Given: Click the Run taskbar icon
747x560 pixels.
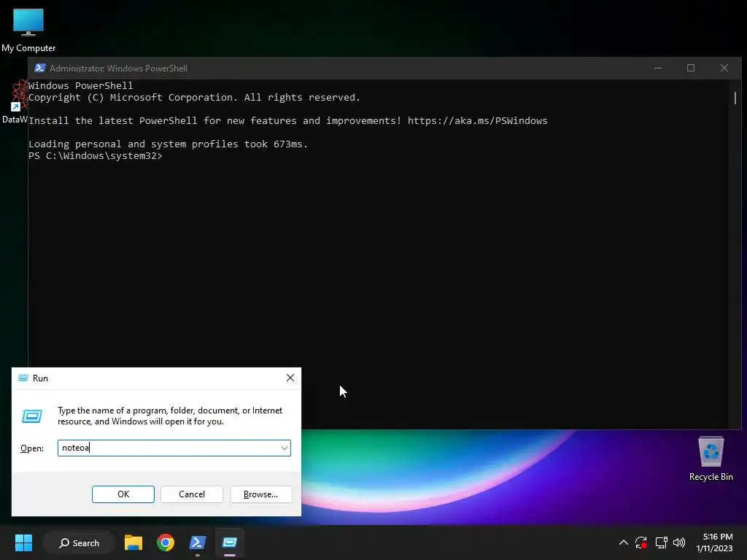Looking at the screenshot, I should [x=230, y=542].
